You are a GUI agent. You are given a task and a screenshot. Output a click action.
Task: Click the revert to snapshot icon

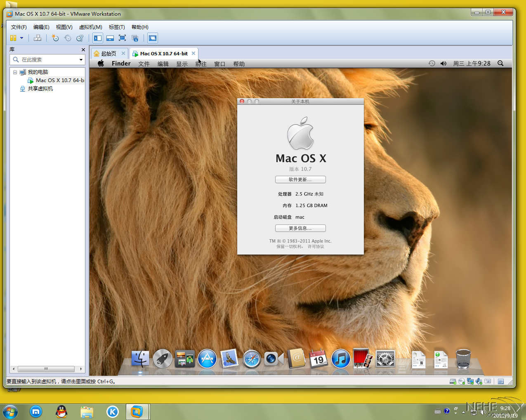[68, 38]
